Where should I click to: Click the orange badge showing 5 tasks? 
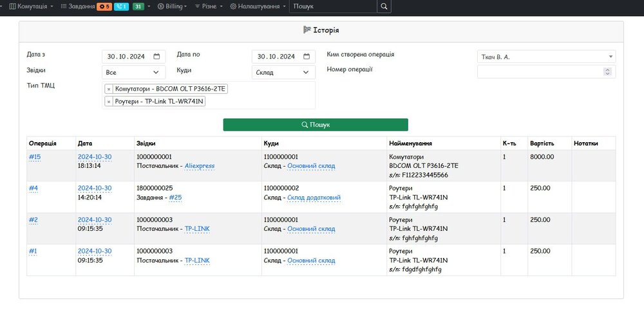(104, 6)
